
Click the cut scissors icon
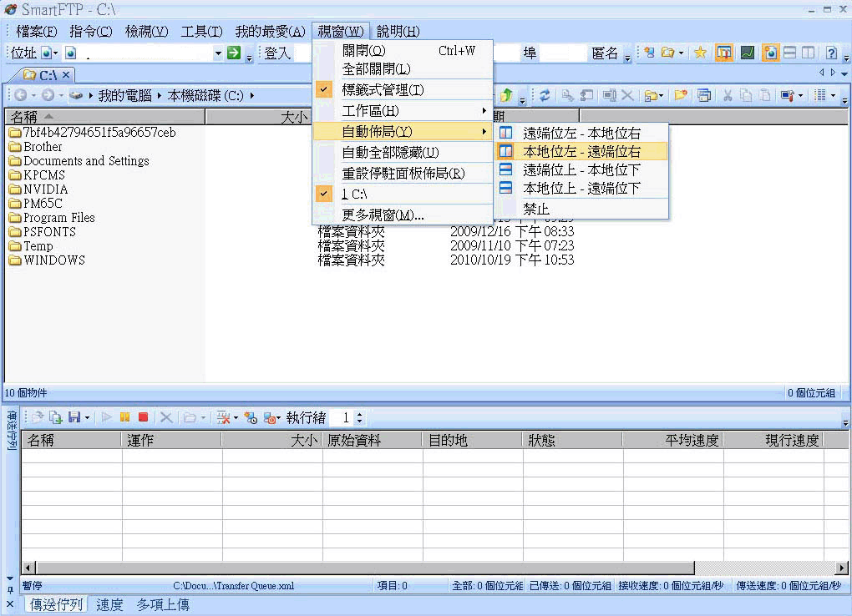point(728,96)
